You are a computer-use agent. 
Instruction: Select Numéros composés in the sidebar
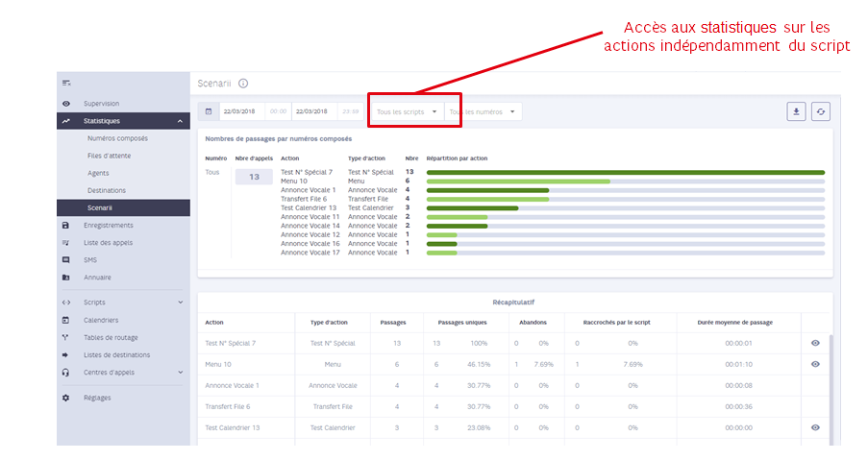pos(117,139)
